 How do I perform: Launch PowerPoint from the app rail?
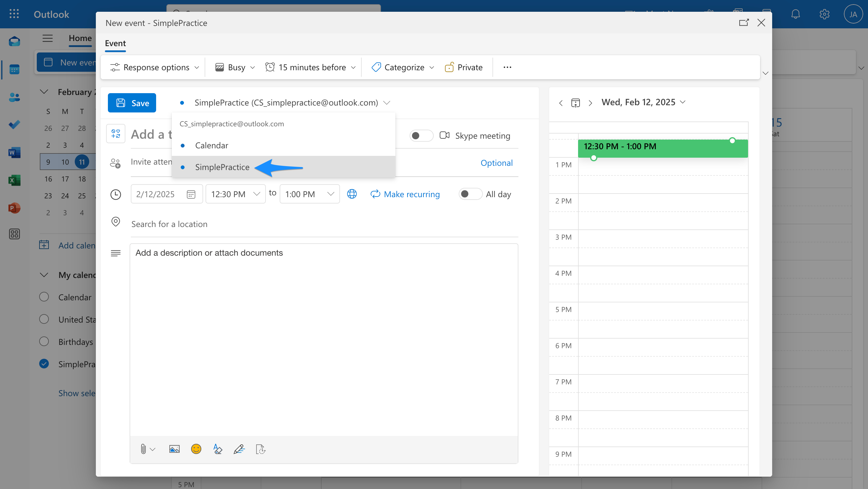coord(14,208)
